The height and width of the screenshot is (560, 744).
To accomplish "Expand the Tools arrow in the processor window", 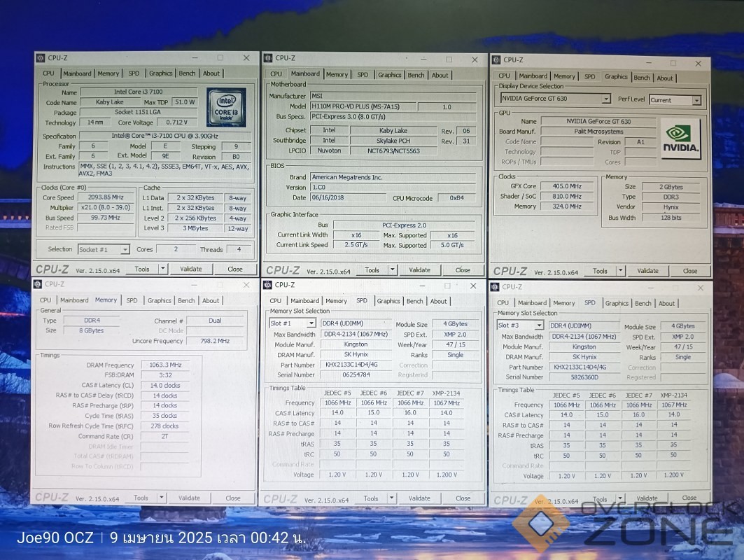I will (x=163, y=269).
